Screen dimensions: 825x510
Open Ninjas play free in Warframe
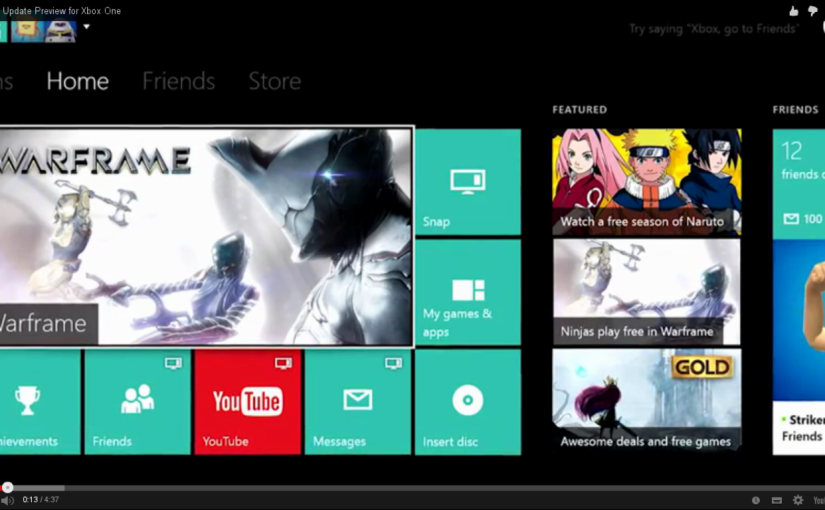pos(647,292)
